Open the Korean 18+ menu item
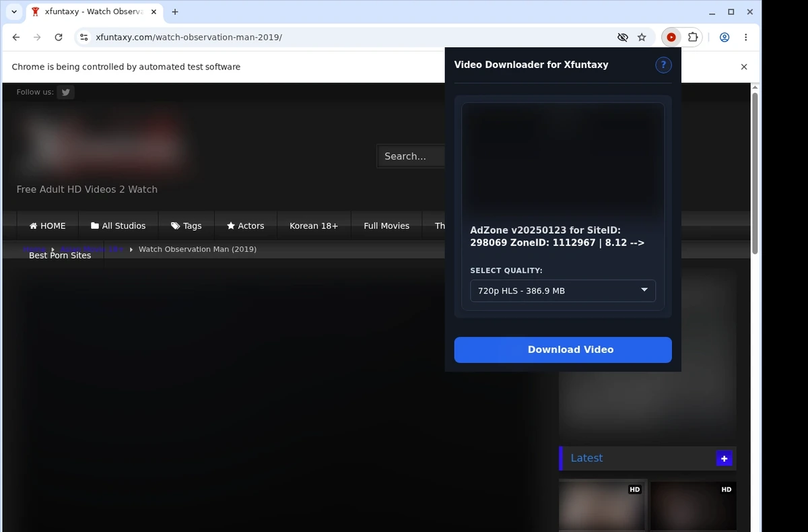 coord(314,226)
